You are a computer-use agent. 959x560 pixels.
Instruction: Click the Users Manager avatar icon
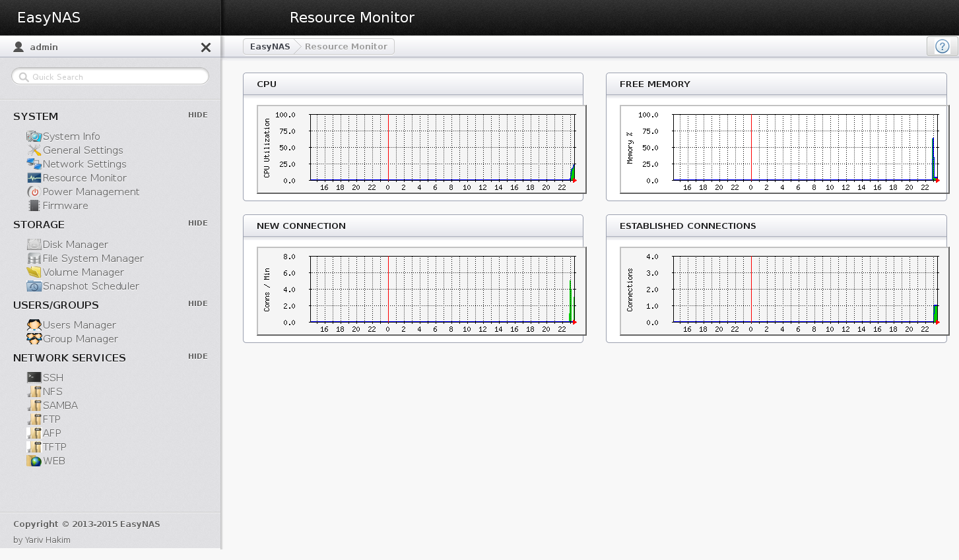[34, 325]
